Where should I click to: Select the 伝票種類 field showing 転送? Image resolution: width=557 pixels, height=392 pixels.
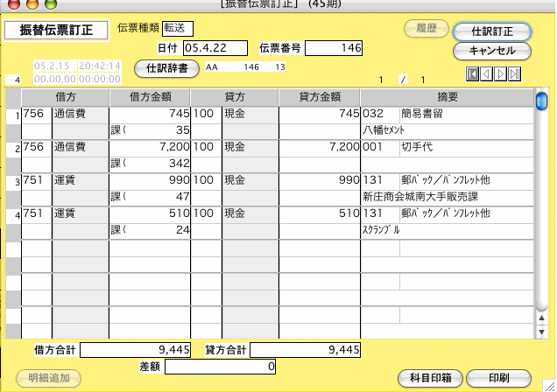point(178,28)
